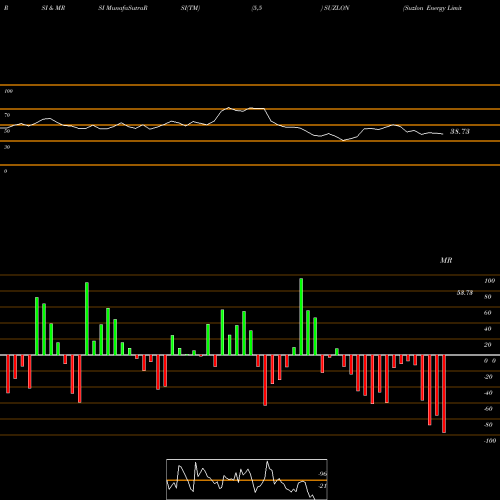500x500 pixels.
Task: Click the 'SI MunafaSutraR' header text
Action: click(x=123, y=8)
